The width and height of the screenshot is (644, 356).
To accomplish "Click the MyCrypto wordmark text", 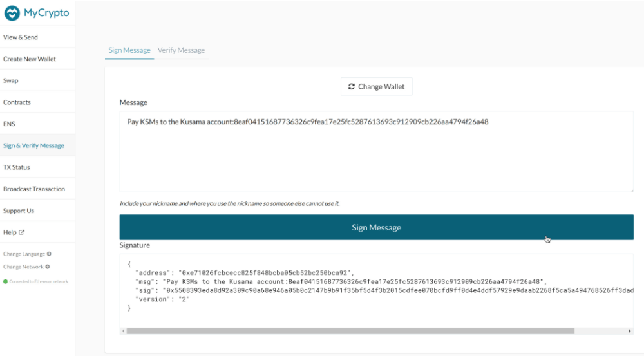I will click(46, 13).
